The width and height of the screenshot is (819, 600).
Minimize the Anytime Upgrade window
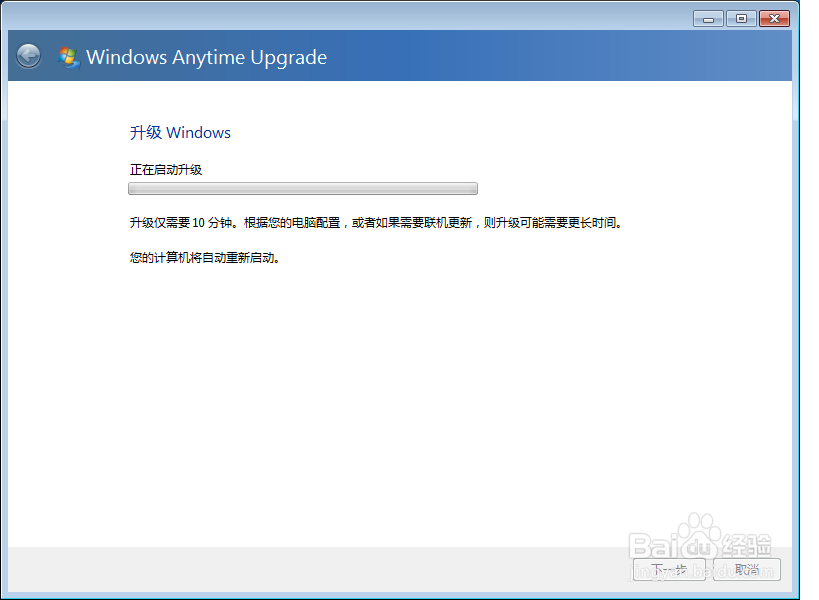pyautogui.click(x=708, y=19)
